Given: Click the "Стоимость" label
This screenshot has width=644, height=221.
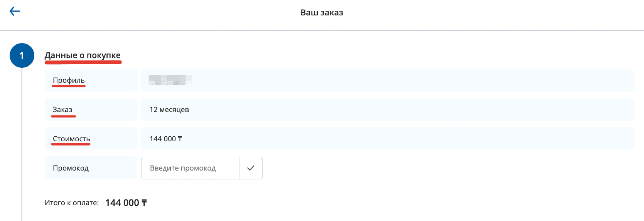Looking at the screenshot, I should click(71, 139).
